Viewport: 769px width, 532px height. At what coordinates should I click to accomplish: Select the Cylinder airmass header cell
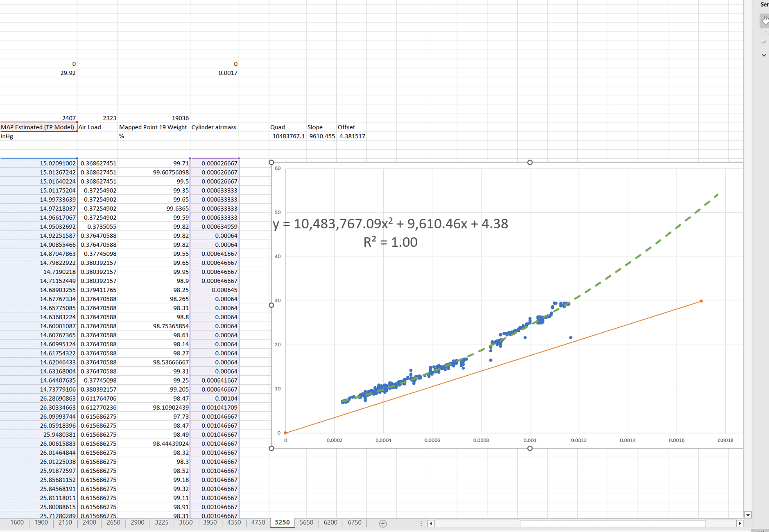[x=215, y=127]
